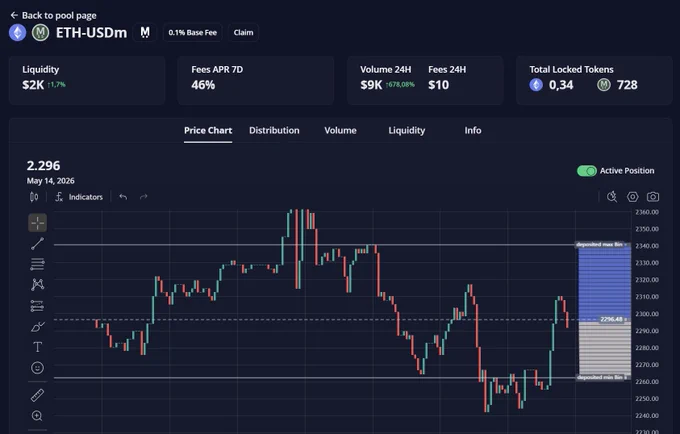Click the undo arrow in chart toolbar

tap(123, 197)
